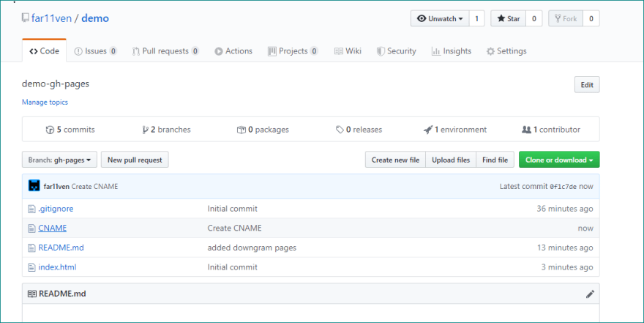The height and width of the screenshot is (323, 644).
Task: Click Upload files button
Action: pos(451,160)
